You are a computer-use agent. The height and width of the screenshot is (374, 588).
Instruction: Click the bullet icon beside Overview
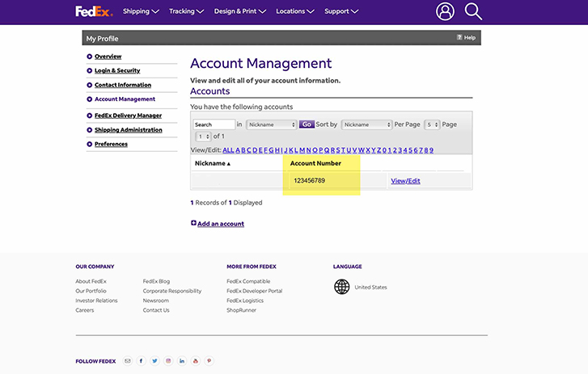click(x=89, y=57)
